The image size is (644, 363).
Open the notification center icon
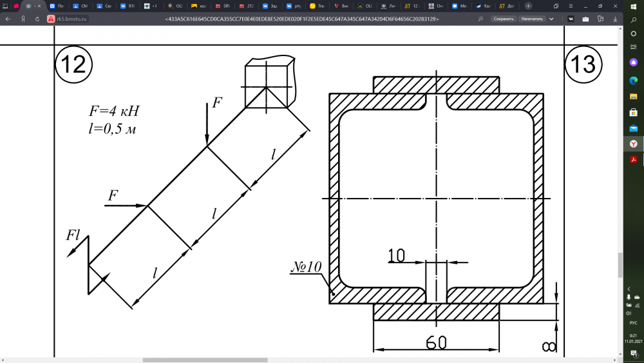634,353
